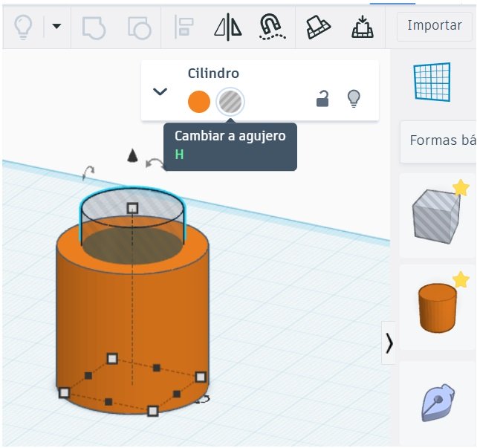Click the Ungroup shapes icon
477x448 pixels.
tap(139, 27)
